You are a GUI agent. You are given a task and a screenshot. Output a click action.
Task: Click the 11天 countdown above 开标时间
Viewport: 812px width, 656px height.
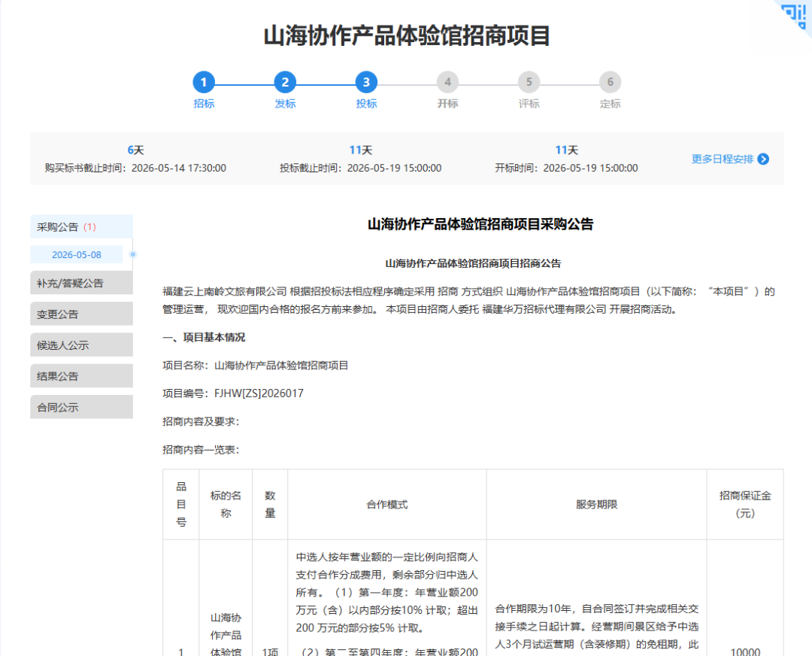click(x=566, y=150)
